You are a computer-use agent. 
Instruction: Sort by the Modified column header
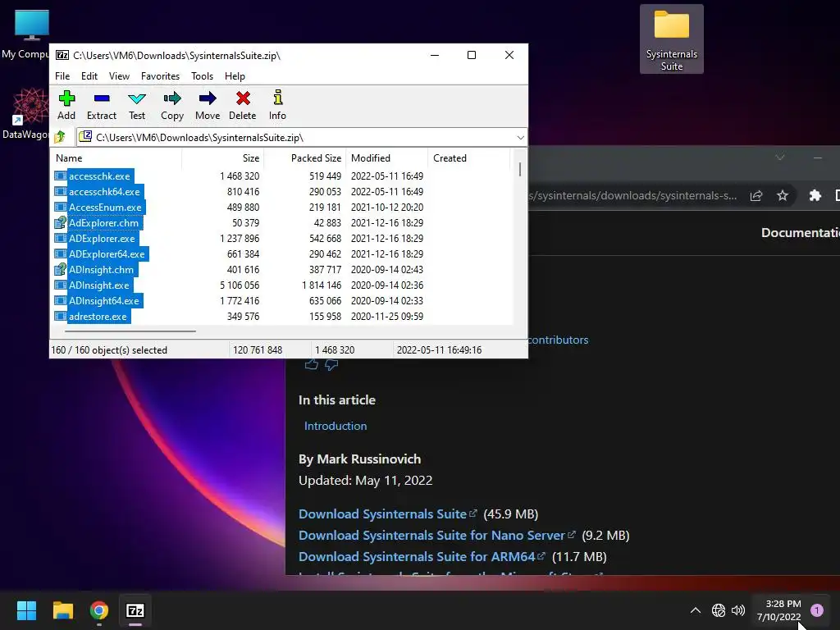tap(387, 158)
